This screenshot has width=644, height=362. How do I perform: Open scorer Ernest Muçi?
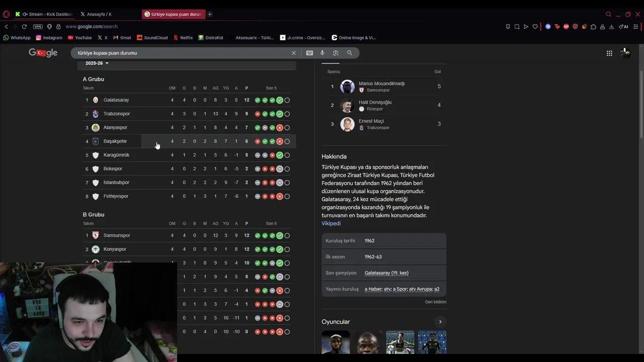371,121
